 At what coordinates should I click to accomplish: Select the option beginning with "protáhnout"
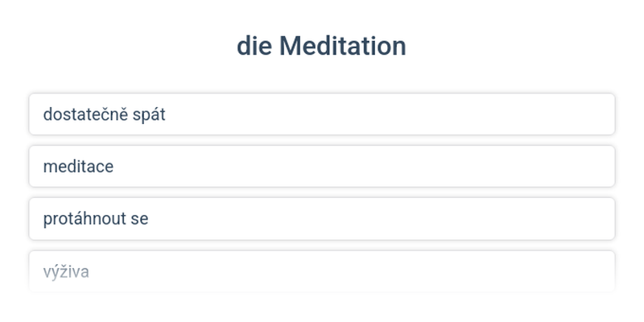tap(322, 219)
